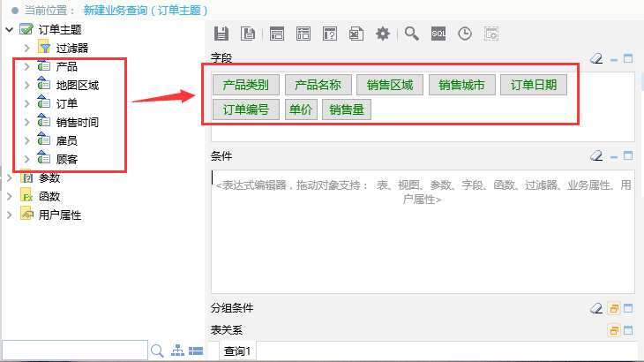Click in the tree search input box
Screen dimensions: 644x362
(75, 351)
